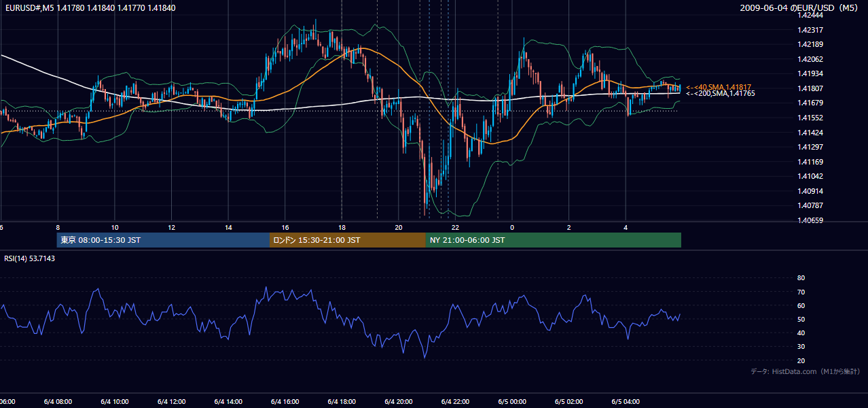Screen dimensions: 868x408
Task: Click price level 1.41042 on price axis
Action: pyautogui.click(x=812, y=176)
